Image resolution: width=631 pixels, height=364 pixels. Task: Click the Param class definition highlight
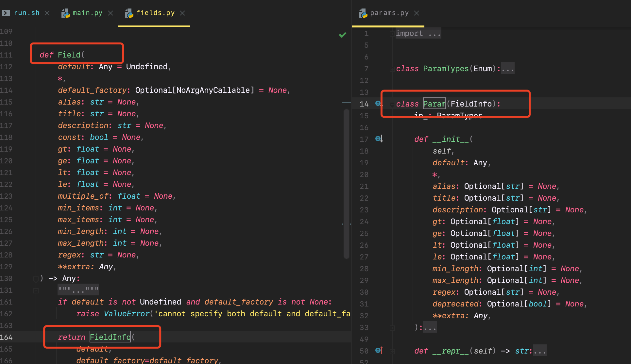click(434, 104)
